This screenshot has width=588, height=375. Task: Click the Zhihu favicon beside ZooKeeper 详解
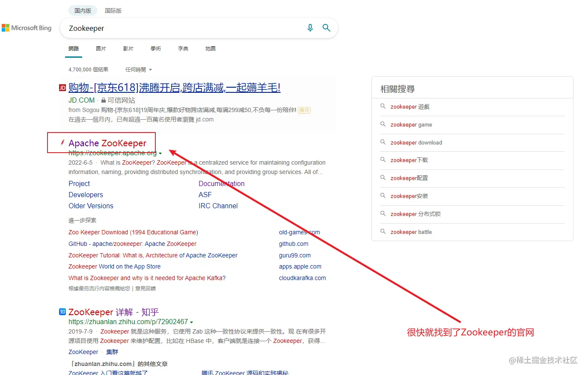click(62, 312)
